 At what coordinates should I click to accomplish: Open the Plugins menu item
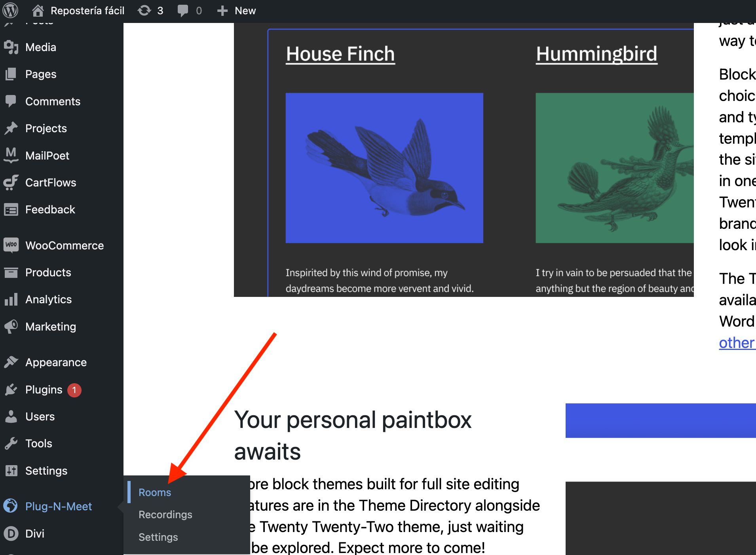(44, 390)
